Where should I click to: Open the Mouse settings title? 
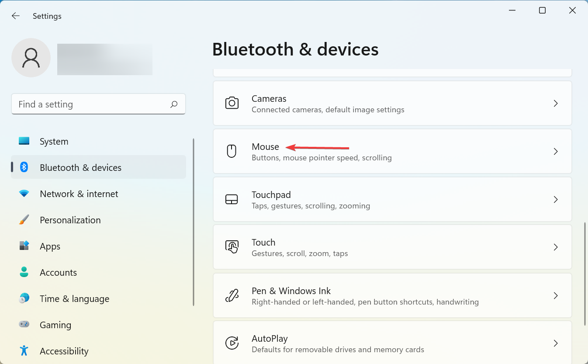click(265, 147)
